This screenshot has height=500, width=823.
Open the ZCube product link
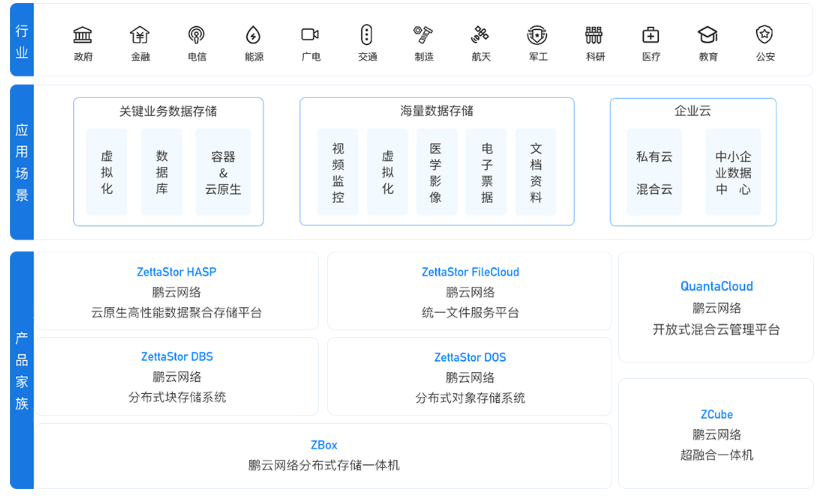(716, 414)
